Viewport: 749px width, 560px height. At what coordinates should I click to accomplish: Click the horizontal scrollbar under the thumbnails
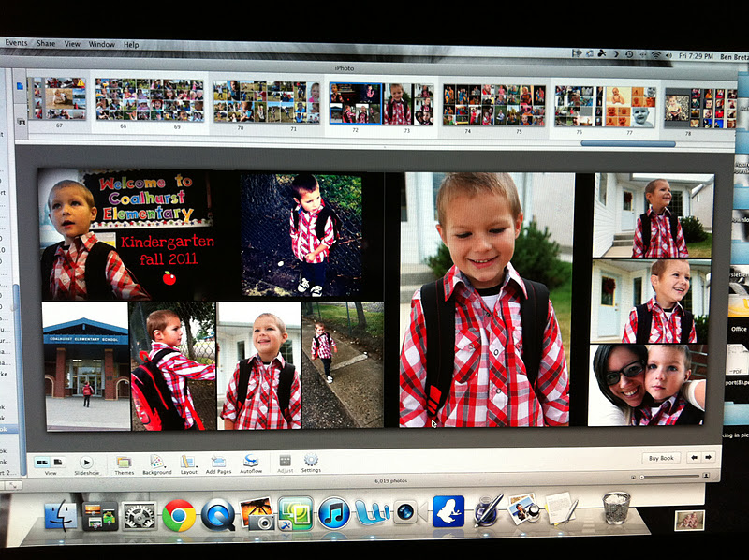point(627,143)
